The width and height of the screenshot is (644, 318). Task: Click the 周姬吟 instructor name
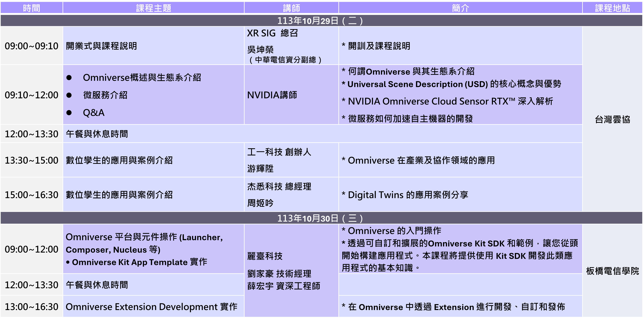pos(260,203)
